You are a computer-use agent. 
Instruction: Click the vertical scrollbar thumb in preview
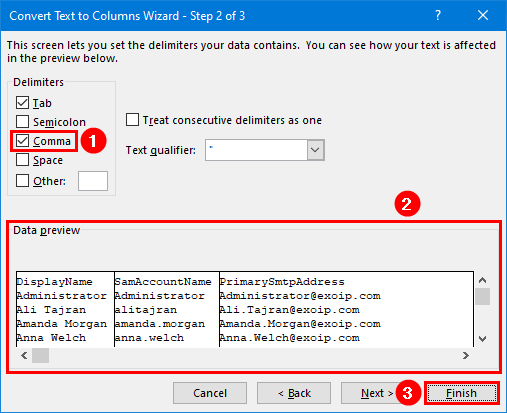[482, 296]
